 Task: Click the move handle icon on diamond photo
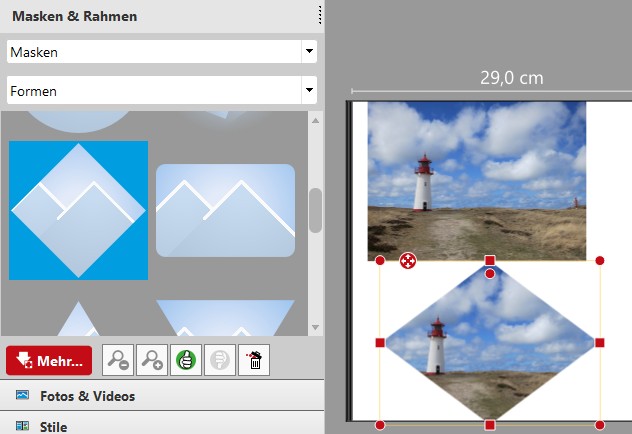[x=408, y=261]
